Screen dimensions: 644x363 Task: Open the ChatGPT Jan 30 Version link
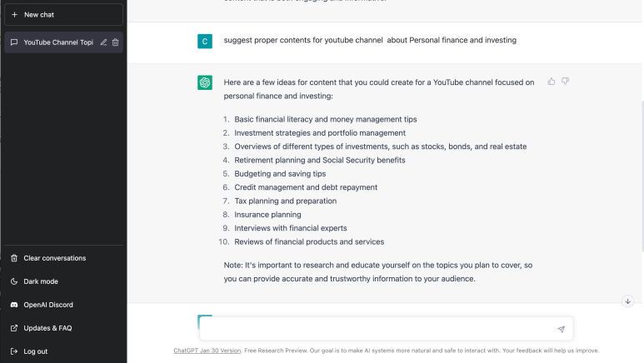click(x=207, y=351)
